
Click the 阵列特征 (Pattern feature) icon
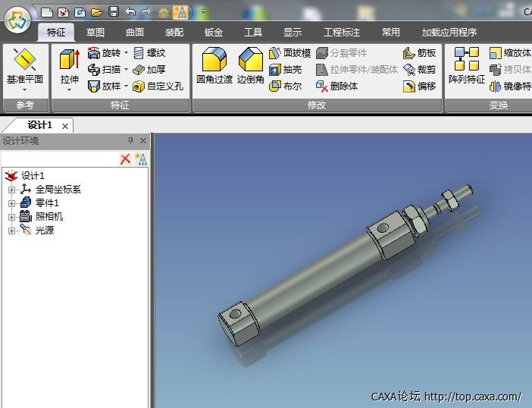[466, 65]
